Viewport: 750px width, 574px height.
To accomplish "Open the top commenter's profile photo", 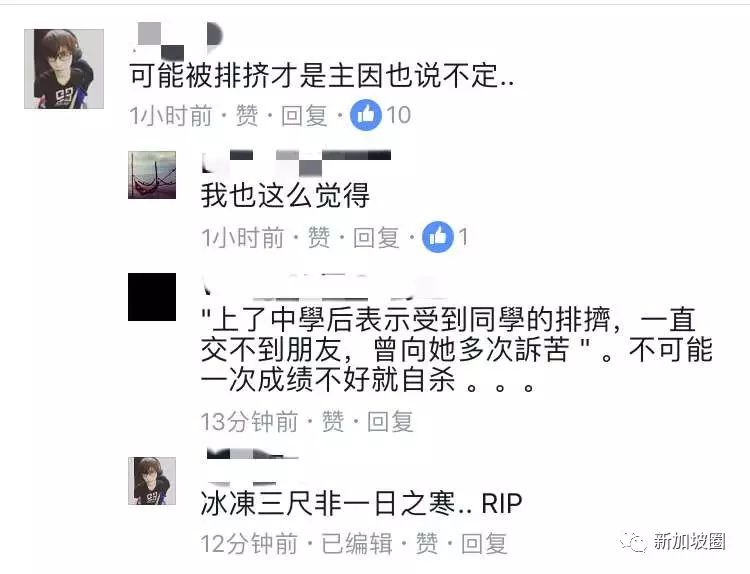I will coord(64,69).
